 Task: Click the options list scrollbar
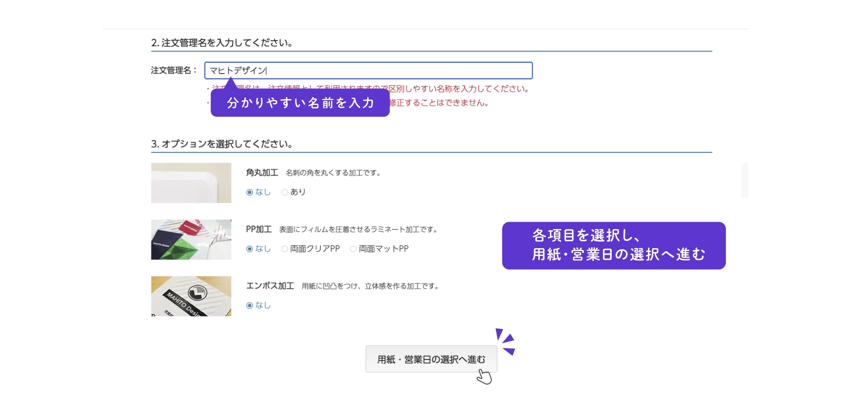tap(744, 180)
